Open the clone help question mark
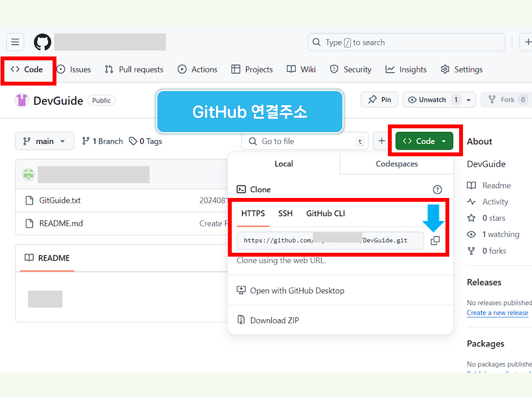Image resolution: width=532 pixels, height=397 pixels. (x=437, y=189)
